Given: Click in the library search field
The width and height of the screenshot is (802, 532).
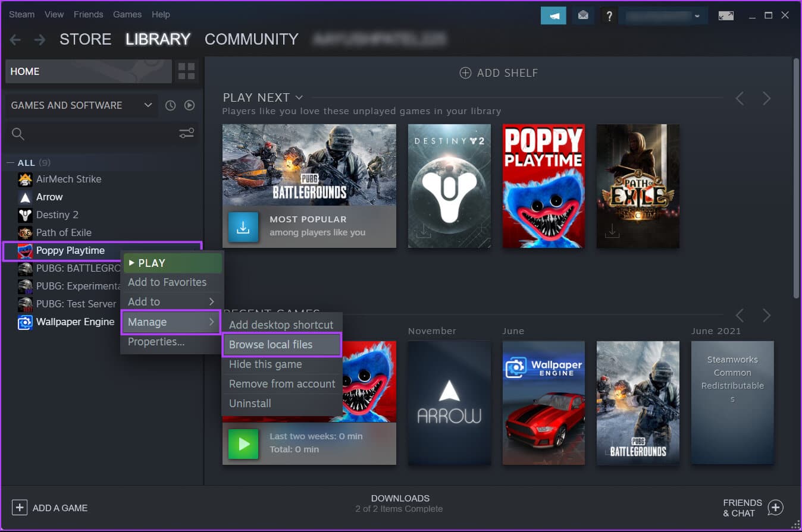Looking at the screenshot, I should pos(101,134).
